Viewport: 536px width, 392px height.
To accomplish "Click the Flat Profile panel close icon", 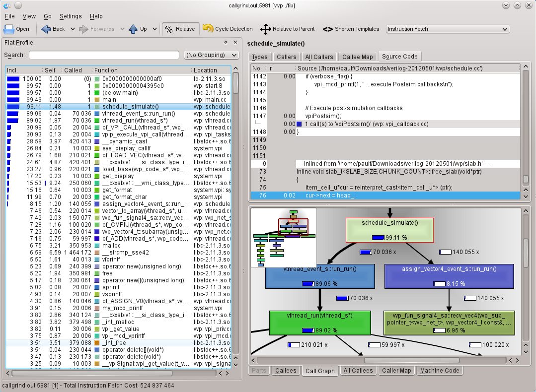I will (x=235, y=43).
